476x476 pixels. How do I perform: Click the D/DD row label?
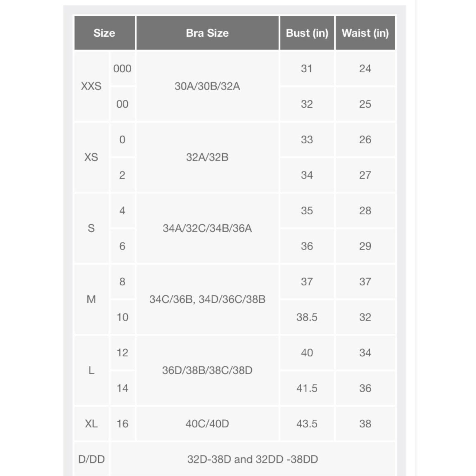point(91,459)
